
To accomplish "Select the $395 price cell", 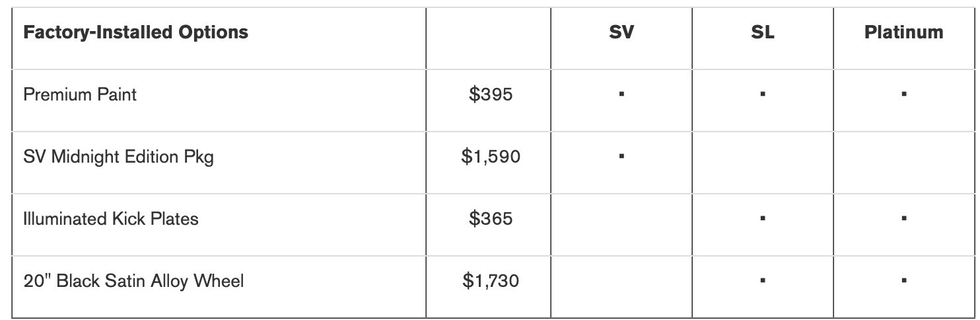I will [x=491, y=95].
